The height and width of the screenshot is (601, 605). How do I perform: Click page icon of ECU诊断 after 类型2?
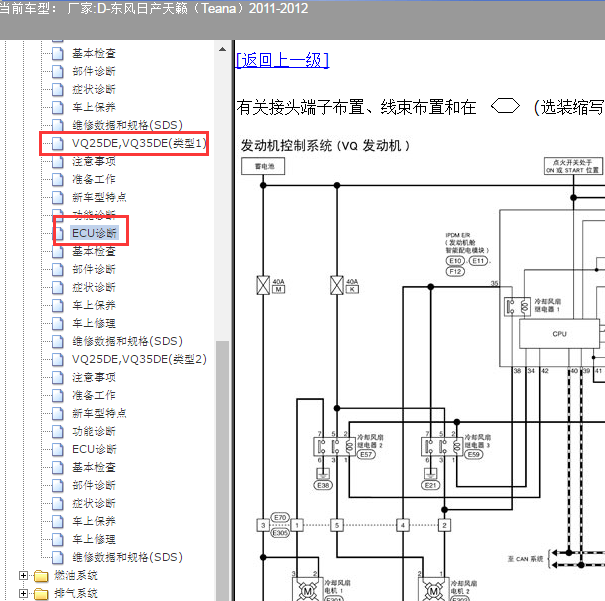point(57,449)
